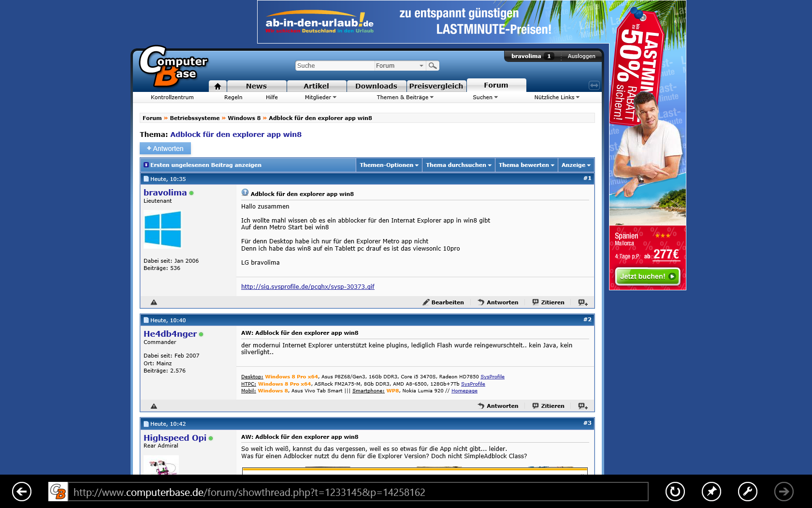
Task: Open the Regeln page
Action: [233, 97]
